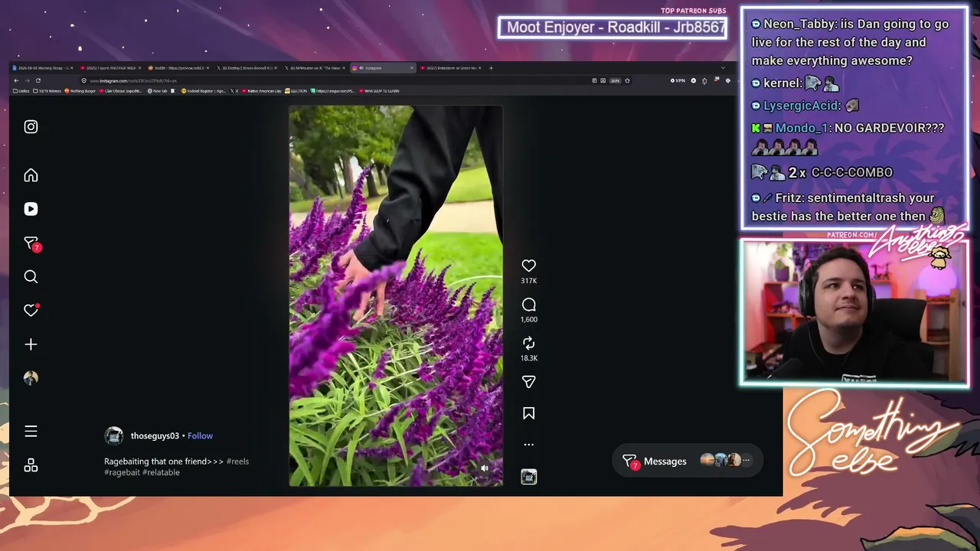Save the reel with the bookmark icon

coord(528,413)
